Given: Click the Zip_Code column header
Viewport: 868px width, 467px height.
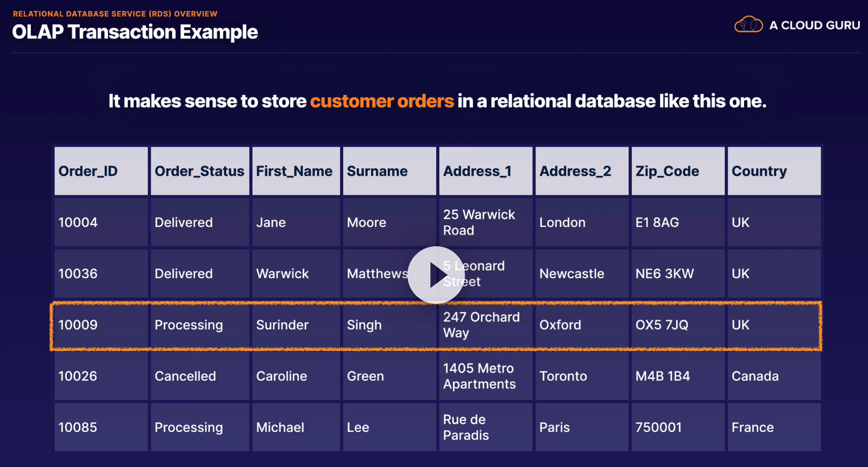Looking at the screenshot, I should click(678, 171).
